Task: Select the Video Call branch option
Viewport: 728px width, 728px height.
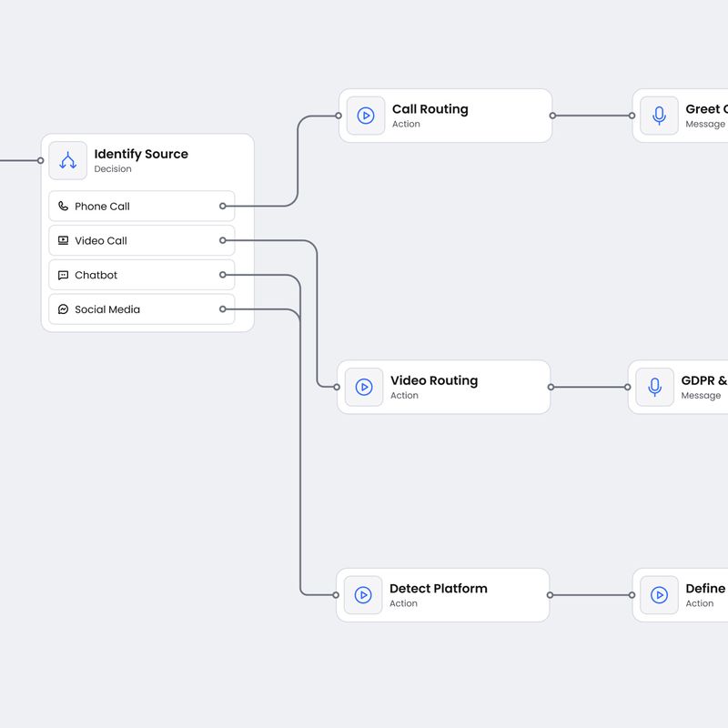Action: (136, 240)
